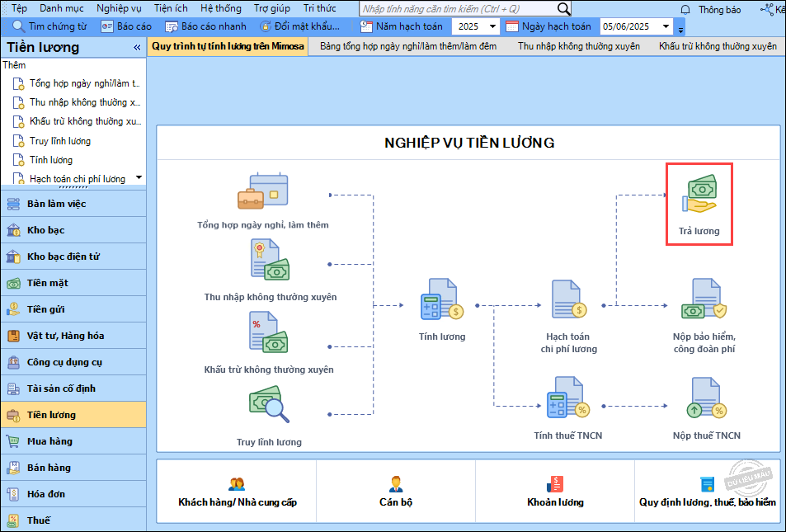Click the feature search input field
The image size is (786, 532).
point(459,8)
